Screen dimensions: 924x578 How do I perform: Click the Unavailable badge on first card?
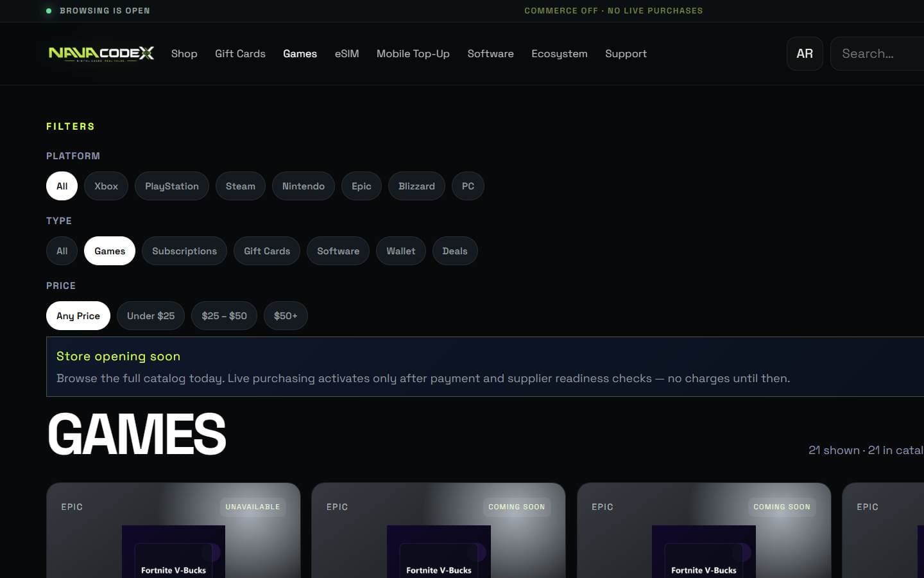[x=253, y=507]
